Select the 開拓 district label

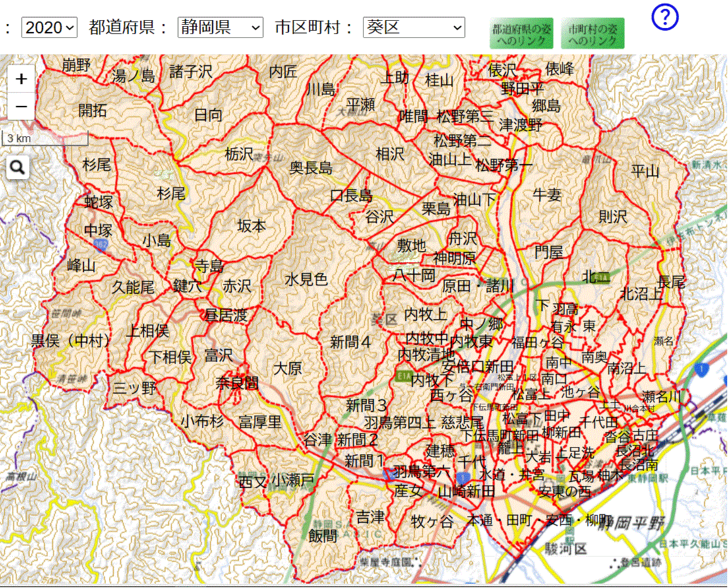[x=92, y=111]
